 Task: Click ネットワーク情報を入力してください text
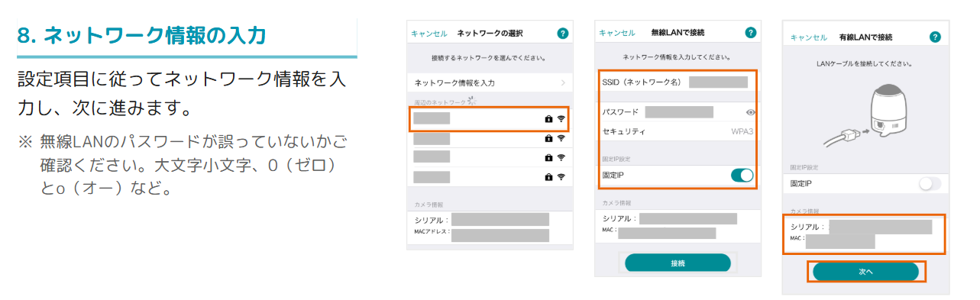pos(677,56)
